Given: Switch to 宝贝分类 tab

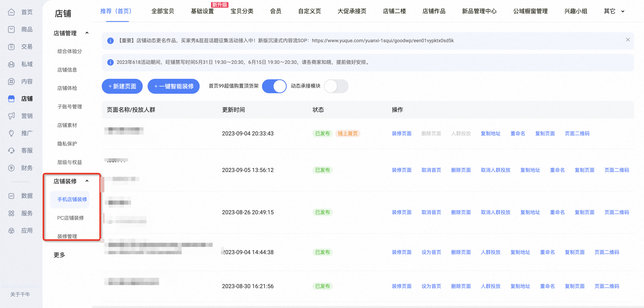Looking at the screenshot, I should coord(242,11).
